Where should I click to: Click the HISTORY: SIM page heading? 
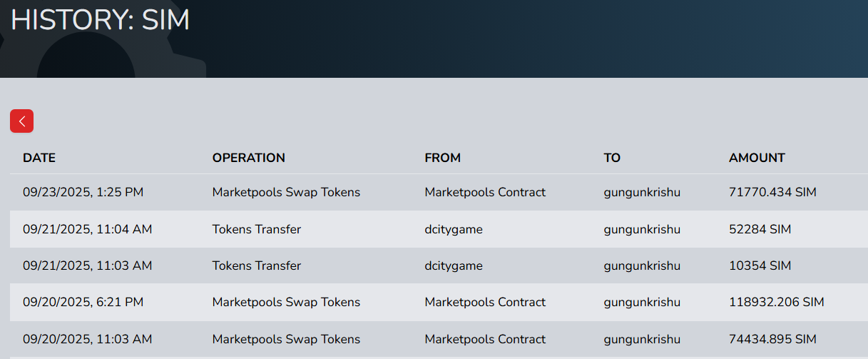pyautogui.click(x=100, y=20)
